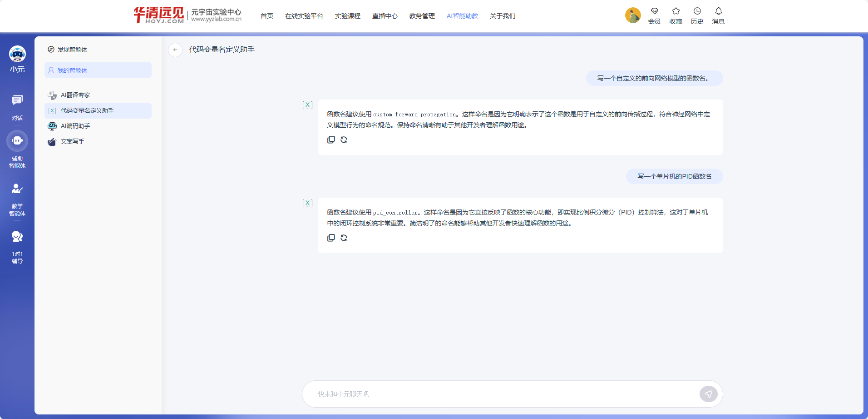View 历史 history clock icon
This screenshot has height=419, width=868.
pos(697,15)
